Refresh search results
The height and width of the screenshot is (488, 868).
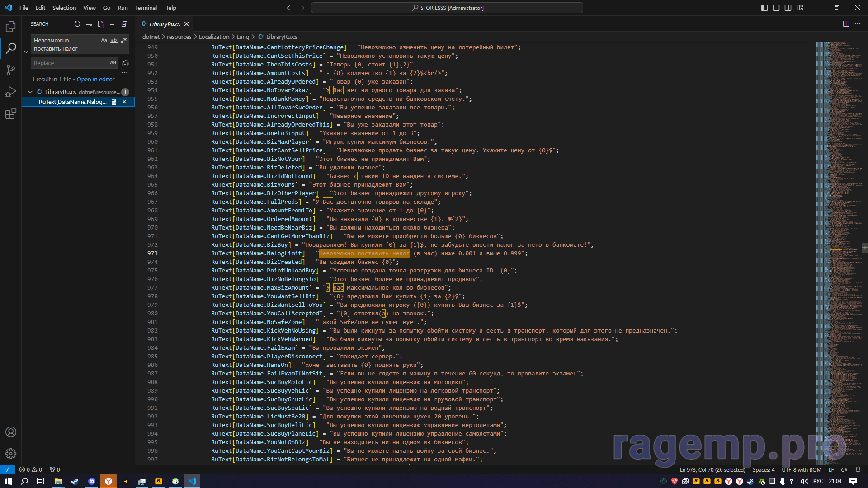[x=77, y=24]
